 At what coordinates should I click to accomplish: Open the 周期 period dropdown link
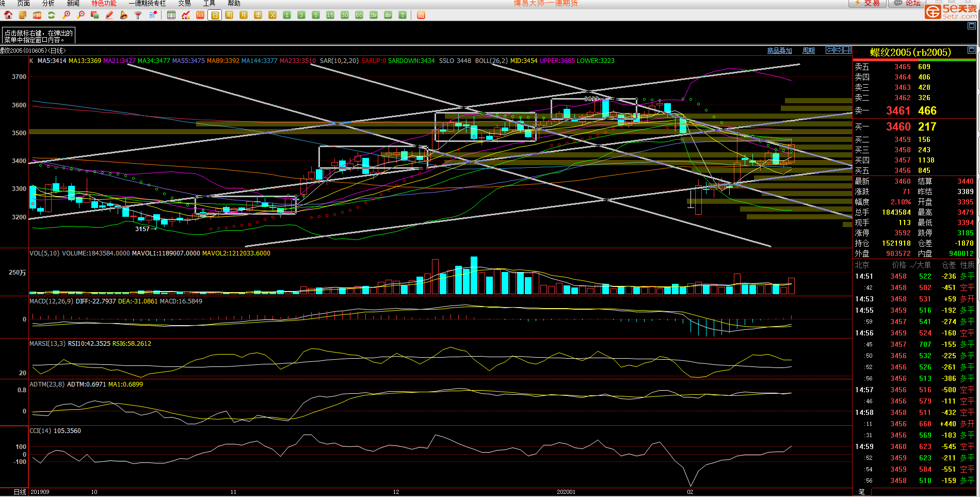[x=808, y=51]
